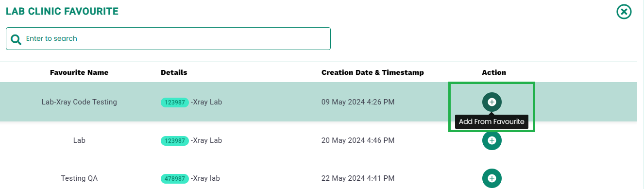Click the Action column header
644x189 pixels.
494,72
